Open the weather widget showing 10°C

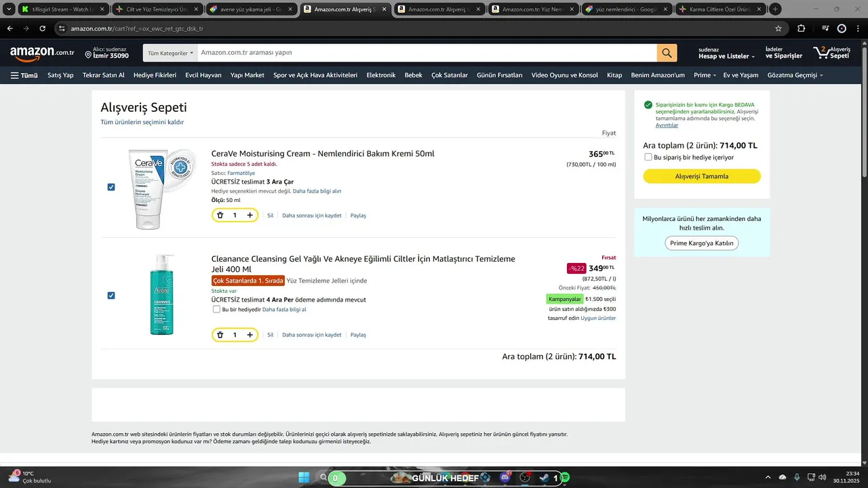[30, 477]
